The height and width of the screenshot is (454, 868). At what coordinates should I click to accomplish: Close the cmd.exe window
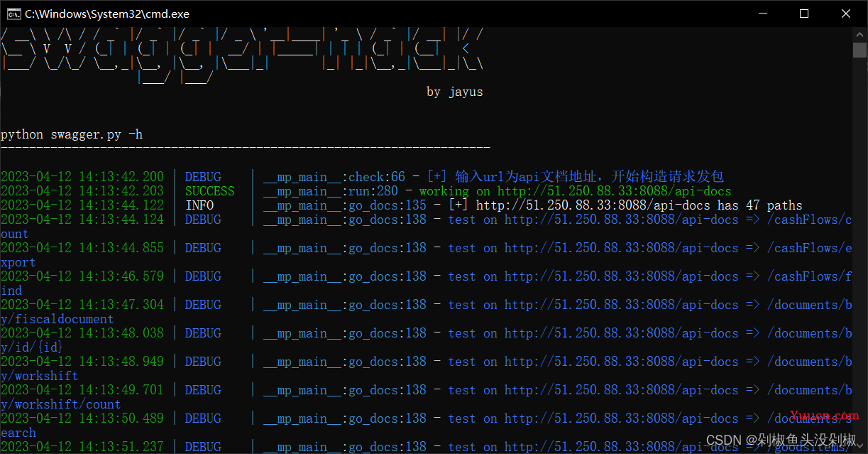click(846, 13)
